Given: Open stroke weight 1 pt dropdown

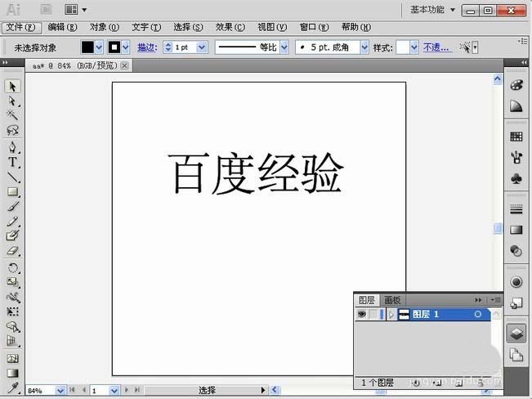Looking at the screenshot, I should (x=202, y=47).
